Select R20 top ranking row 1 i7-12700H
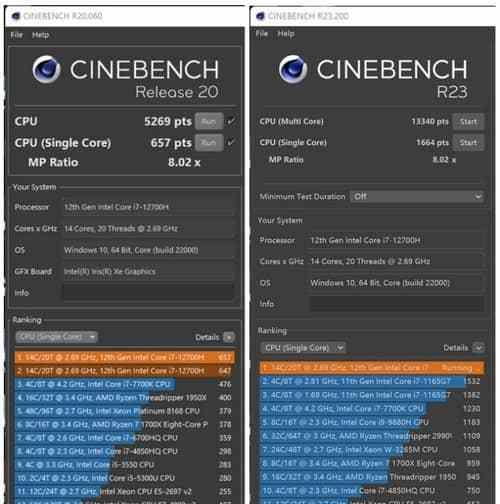This screenshot has height=504, width=500. (125, 357)
